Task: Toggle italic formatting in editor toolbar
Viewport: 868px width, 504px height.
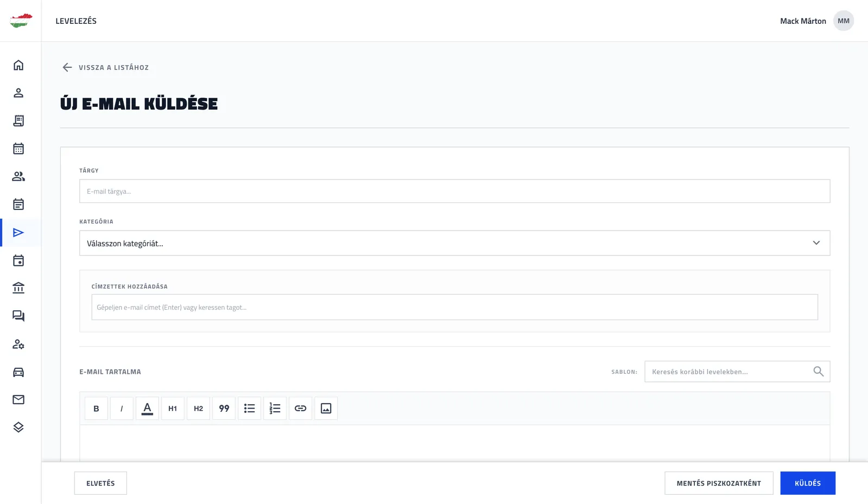Action: (x=122, y=409)
